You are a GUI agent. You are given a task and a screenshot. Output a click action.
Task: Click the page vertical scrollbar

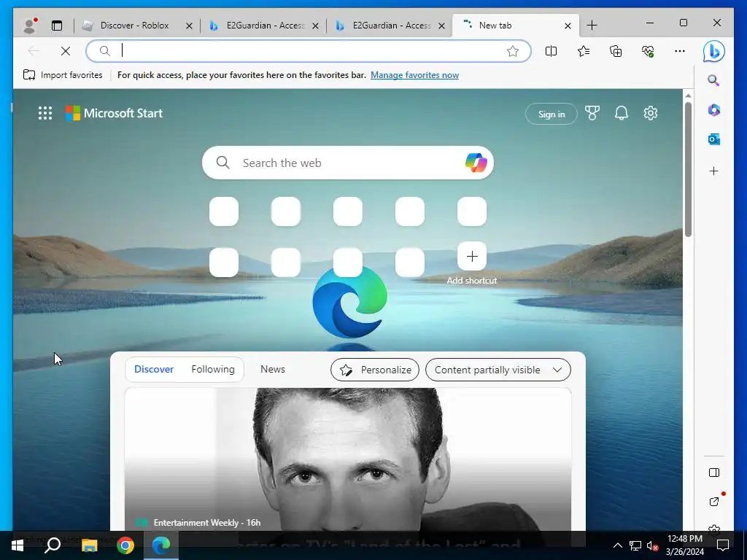click(688, 169)
